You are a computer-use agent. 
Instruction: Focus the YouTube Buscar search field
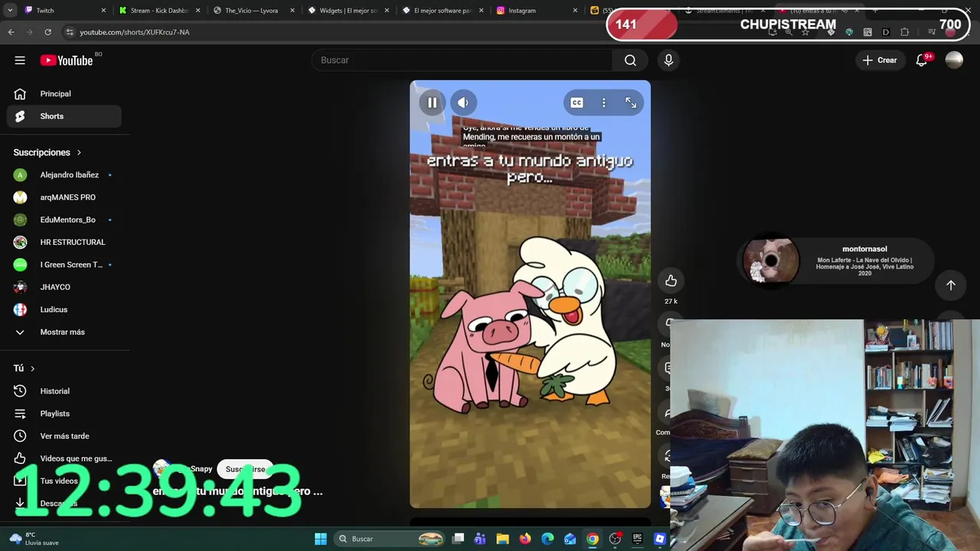pos(462,60)
